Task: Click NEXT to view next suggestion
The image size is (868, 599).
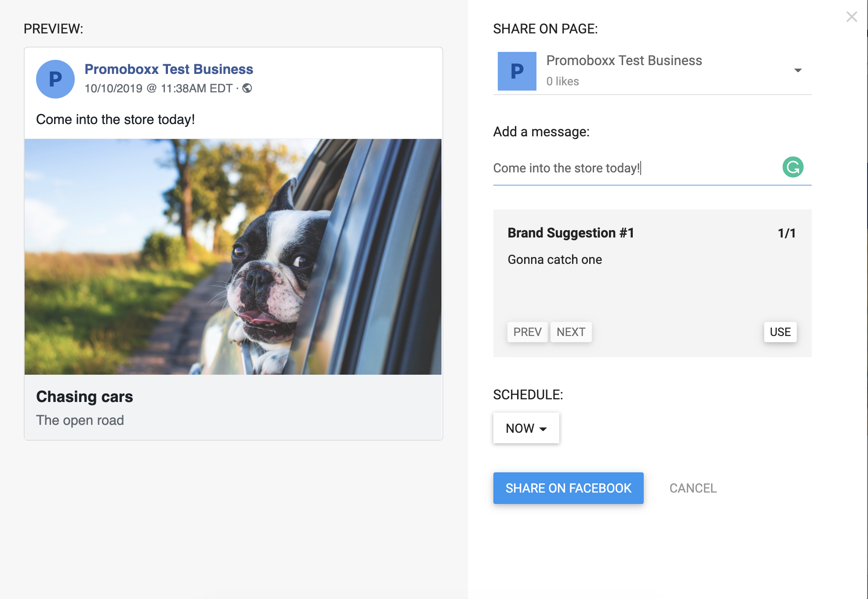Action: tap(571, 332)
